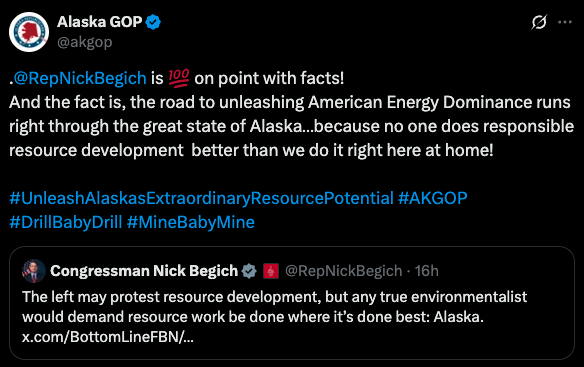This screenshot has height=367, width=584.
Task: Open Alaska GOP profile avatar
Action: click(x=29, y=32)
